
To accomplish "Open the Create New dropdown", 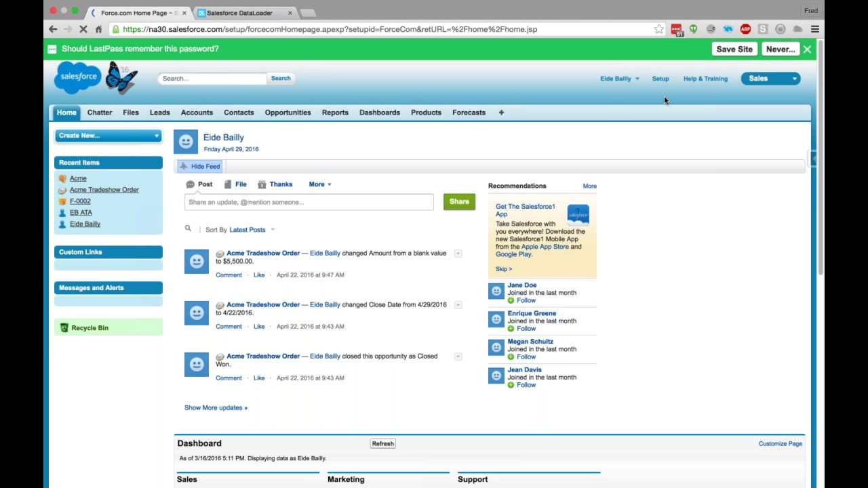I will [x=108, y=136].
